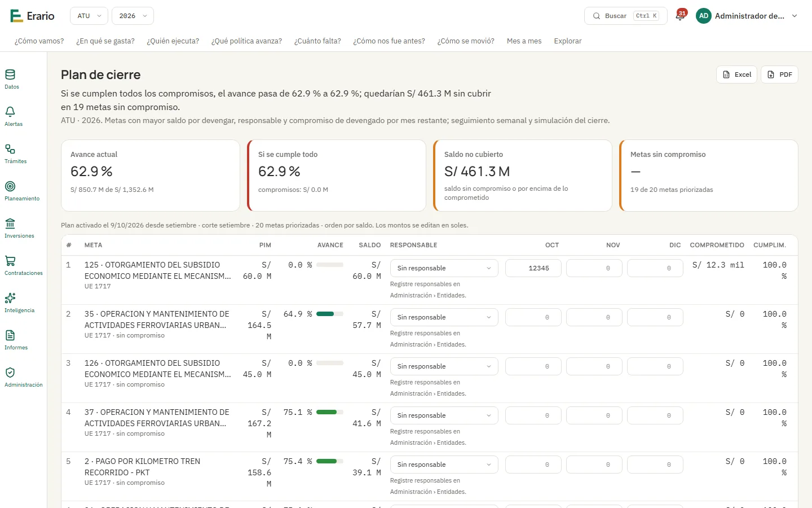This screenshot has width=812, height=508.
Task: Open ¿Cómo nos fue antes? tab
Action: tap(389, 41)
